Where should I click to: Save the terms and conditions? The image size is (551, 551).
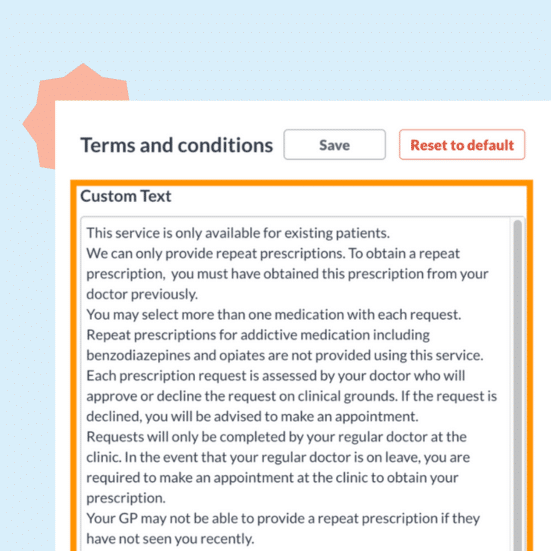pyautogui.click(x=335, y=145)
